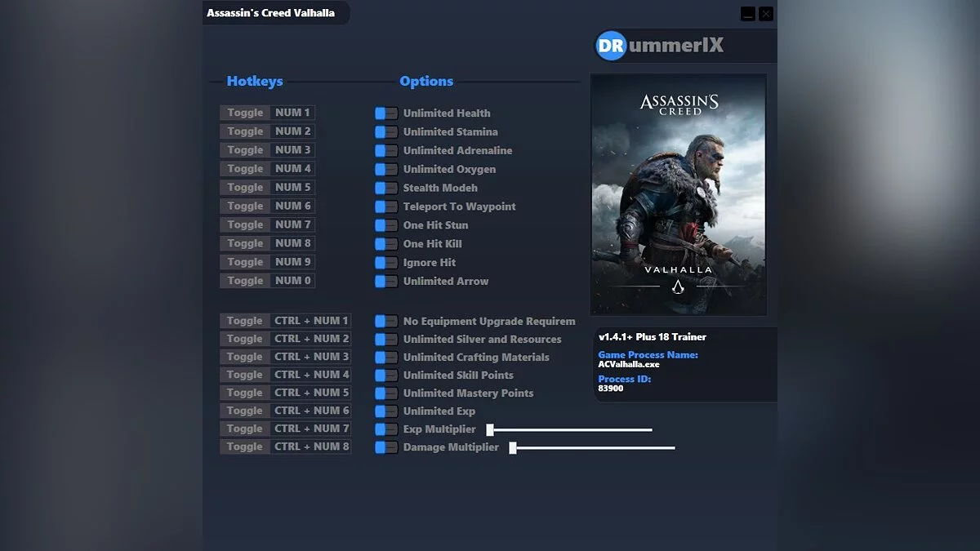Switch on Unlimited Oxygen
Screen dimensions: 980x551
click(385, 169)
